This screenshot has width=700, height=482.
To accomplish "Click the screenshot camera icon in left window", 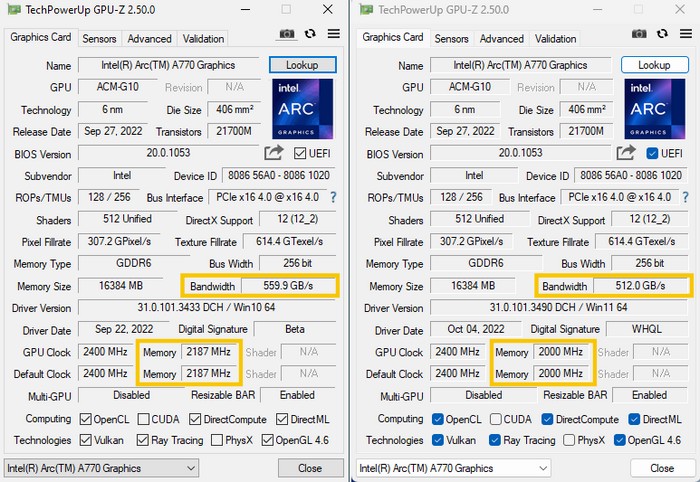I will click(287, 34).
